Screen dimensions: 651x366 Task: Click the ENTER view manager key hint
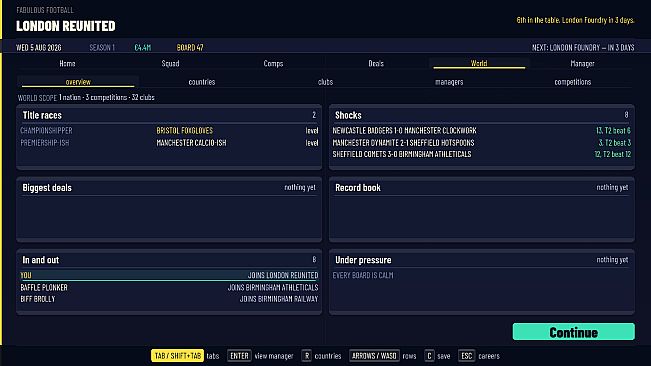(x=260, y=356)
